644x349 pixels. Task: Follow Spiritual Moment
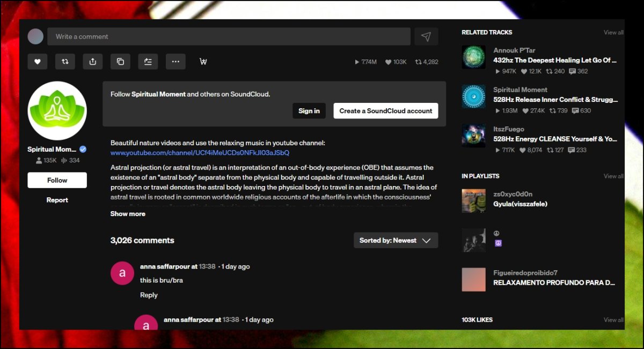point(57,180)
